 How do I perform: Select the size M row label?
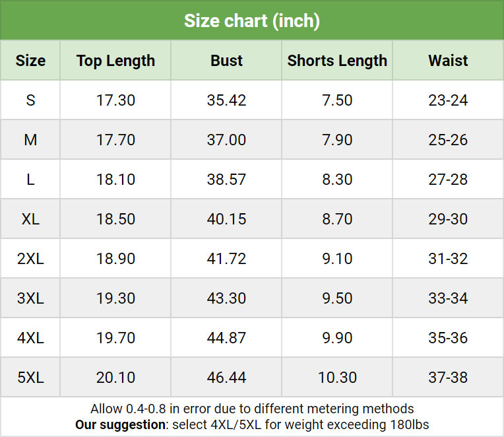click(x=30, y=139)
